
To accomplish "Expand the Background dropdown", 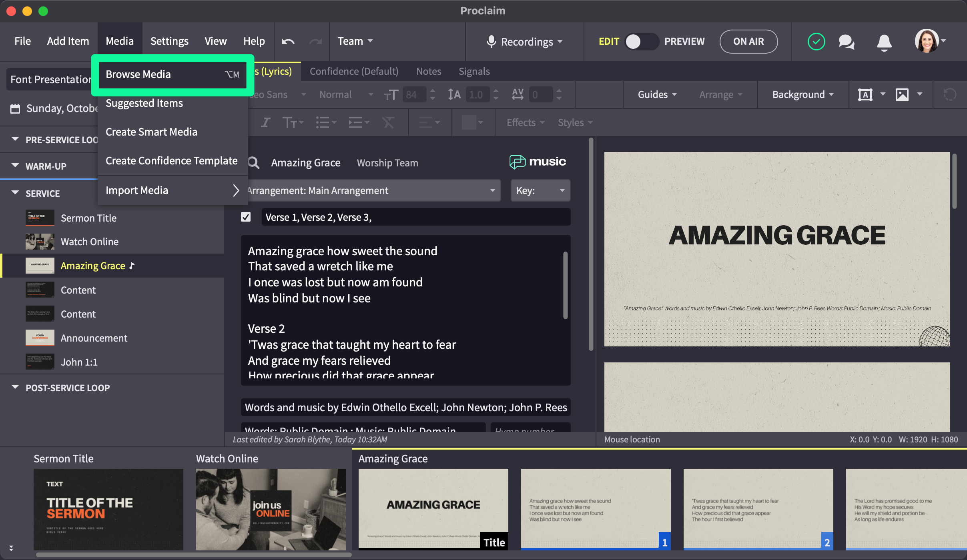I will point(802,95).
